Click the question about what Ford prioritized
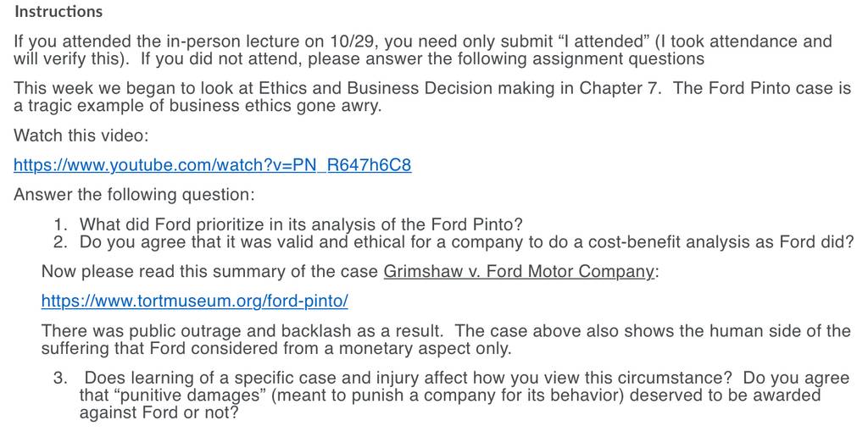The height and width of the screenshot is (448, 868). pos(301,224)
